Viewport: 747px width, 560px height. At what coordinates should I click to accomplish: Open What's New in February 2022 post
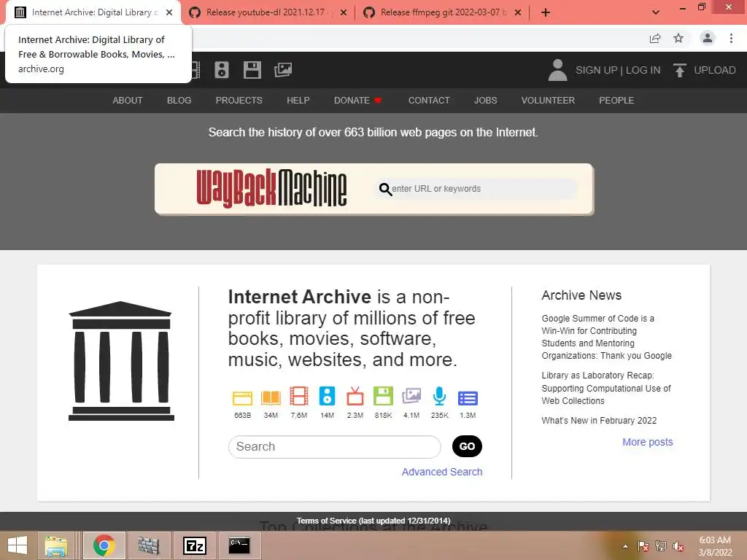tap(599, 421)
